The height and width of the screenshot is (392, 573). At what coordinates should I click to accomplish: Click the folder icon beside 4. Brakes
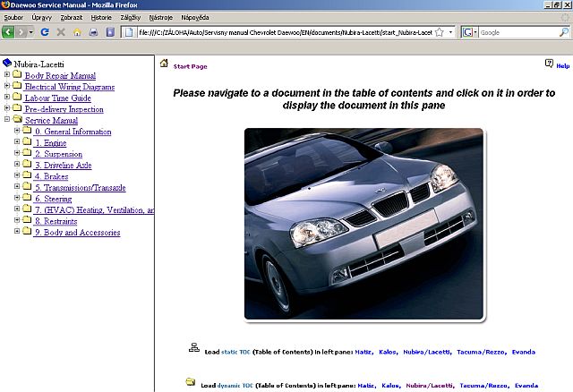click(x=27, y=175)
